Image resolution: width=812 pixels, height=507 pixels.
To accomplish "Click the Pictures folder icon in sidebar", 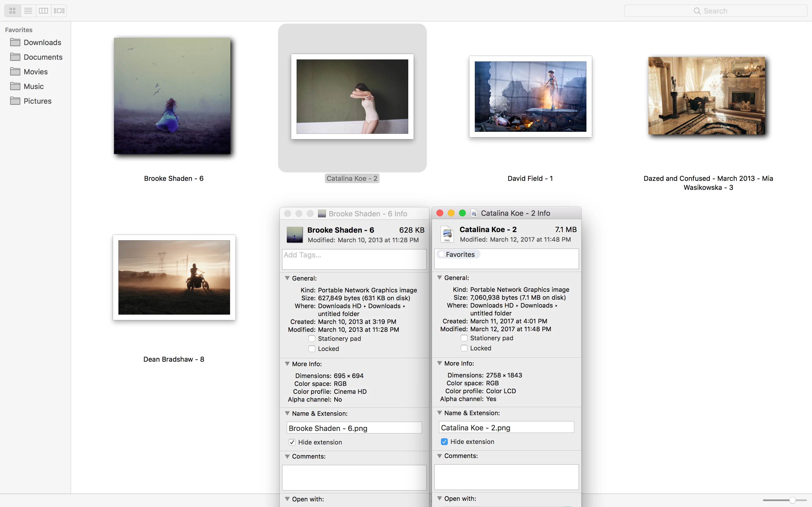I will 15,101.
